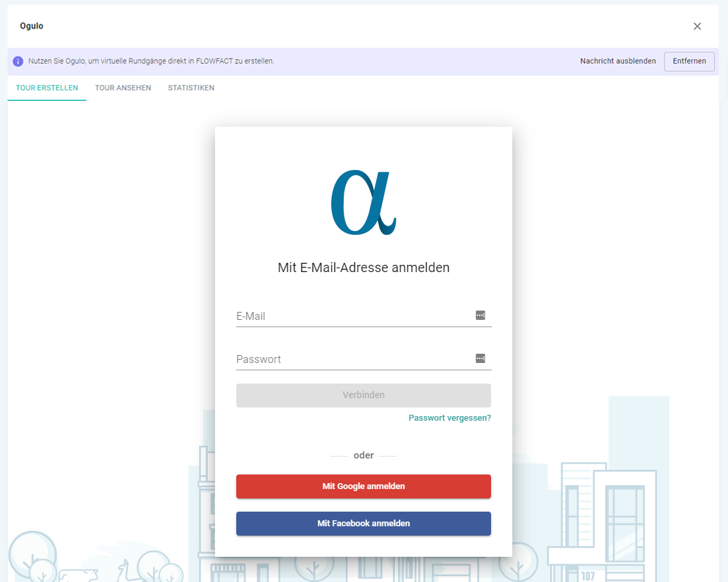728x582 pixels.
Task: Open the Passwort vergessen? link
Action: click(x=449, y=418)
